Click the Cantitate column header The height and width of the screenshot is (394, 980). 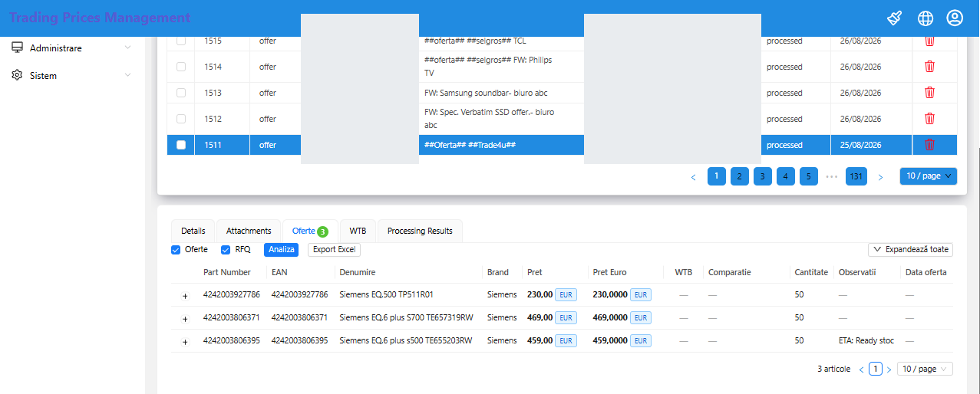point(811,272)
